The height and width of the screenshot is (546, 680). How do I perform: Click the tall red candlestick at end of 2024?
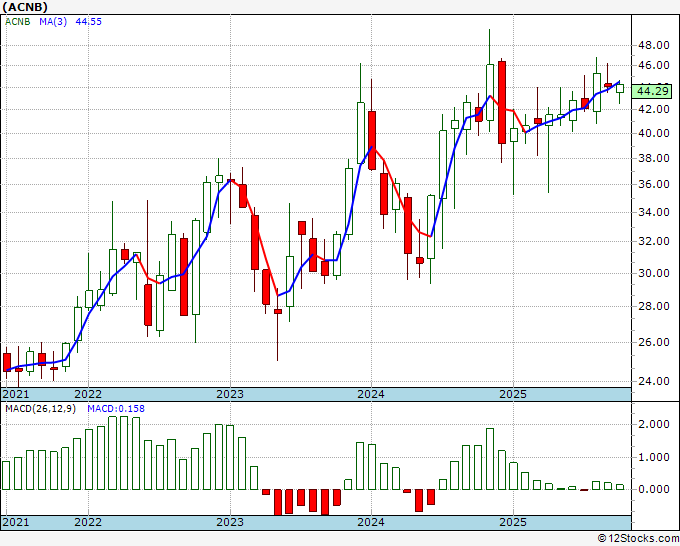[502, 102]
